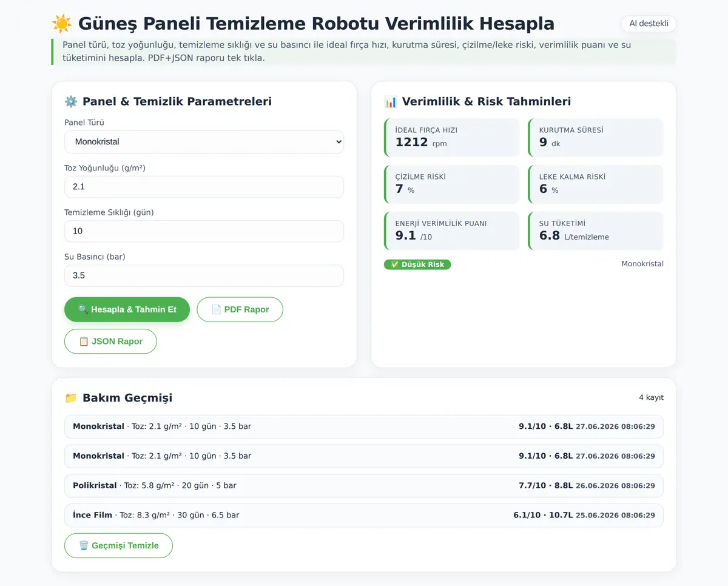Click the Düşük Risk status badge
The width and height of the screenshot is (728, 586).
(417, 264)
